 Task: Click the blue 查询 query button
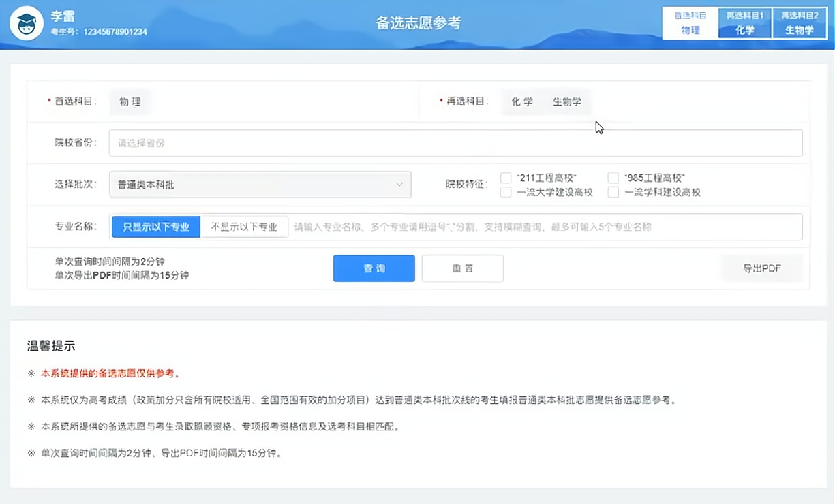coord(374,268)
